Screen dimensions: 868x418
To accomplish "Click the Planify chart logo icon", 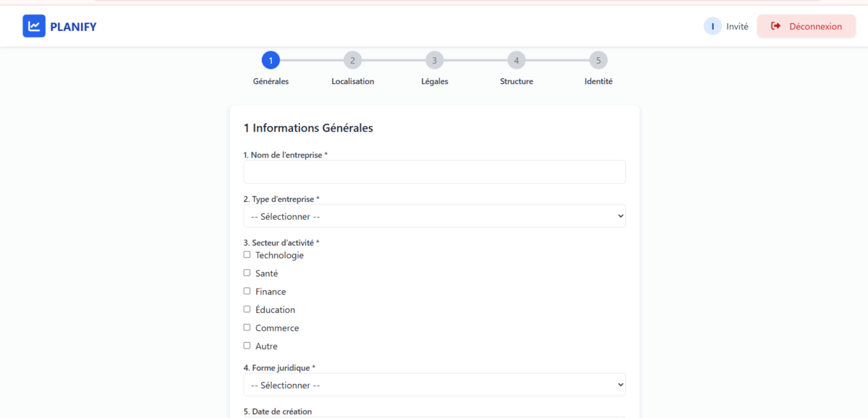I will pos(34,26).
